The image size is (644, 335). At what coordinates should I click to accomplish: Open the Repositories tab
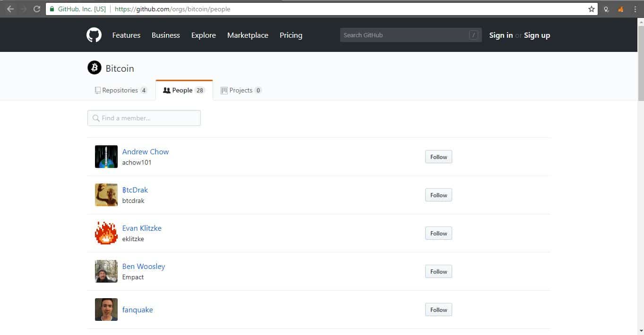[121, 90]
